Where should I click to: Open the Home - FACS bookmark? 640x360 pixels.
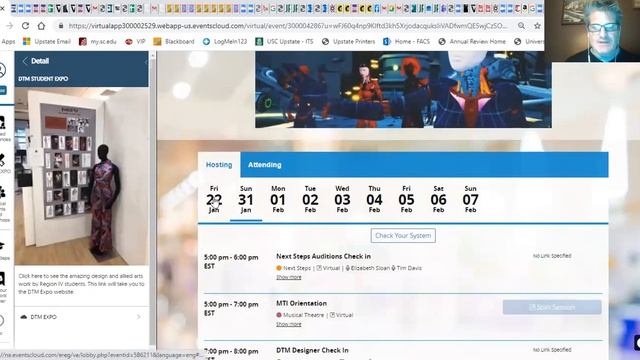pos(407,41)
